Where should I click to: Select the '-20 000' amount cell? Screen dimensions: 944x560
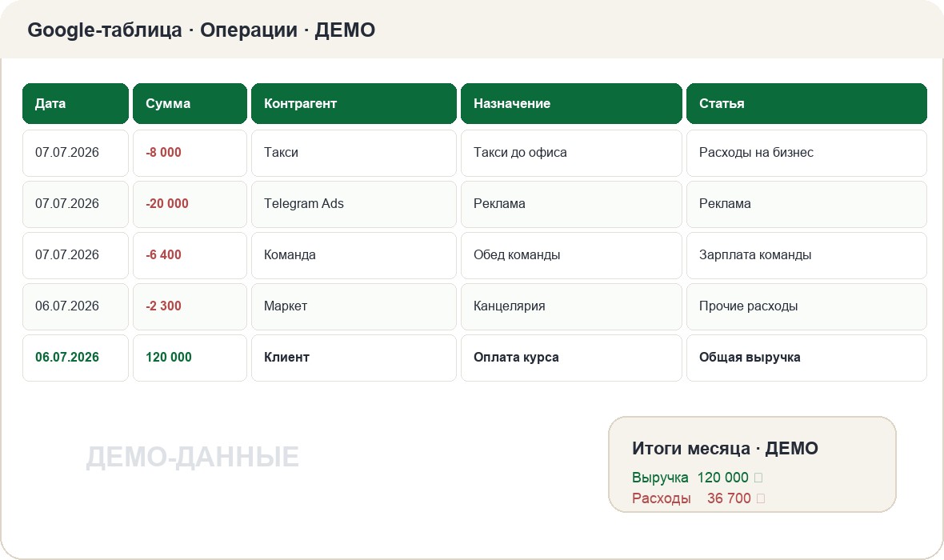click(x=190, y=204)
